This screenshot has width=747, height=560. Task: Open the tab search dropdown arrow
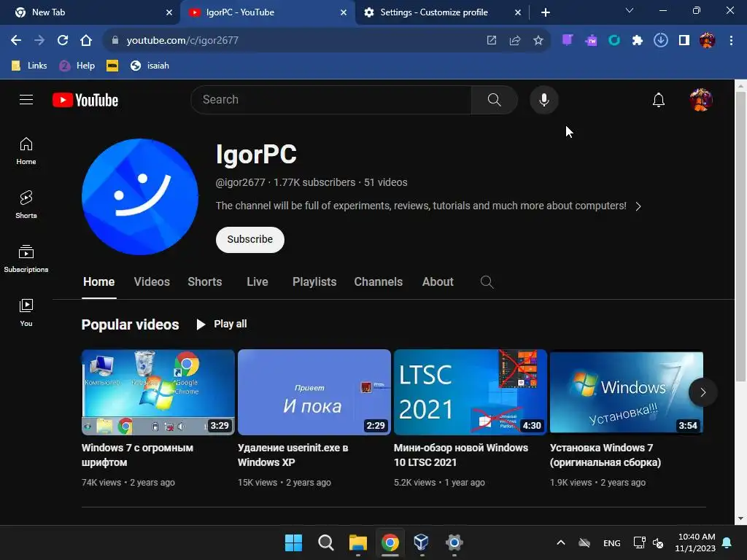(630, 10)
